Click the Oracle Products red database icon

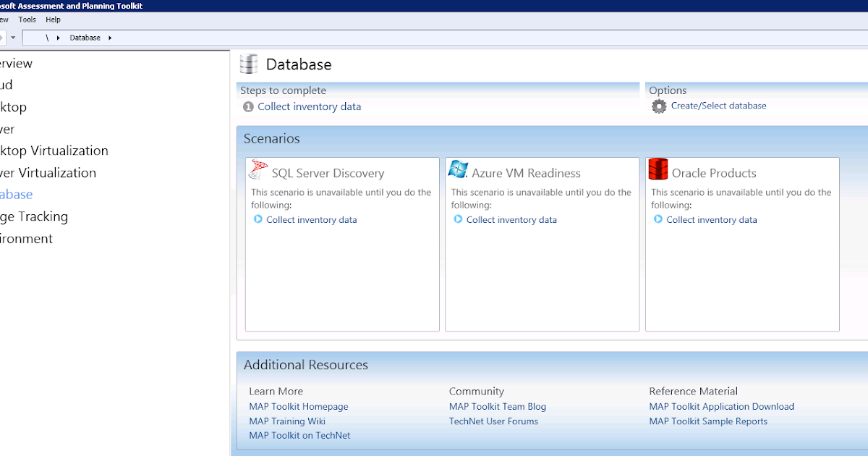658,169
